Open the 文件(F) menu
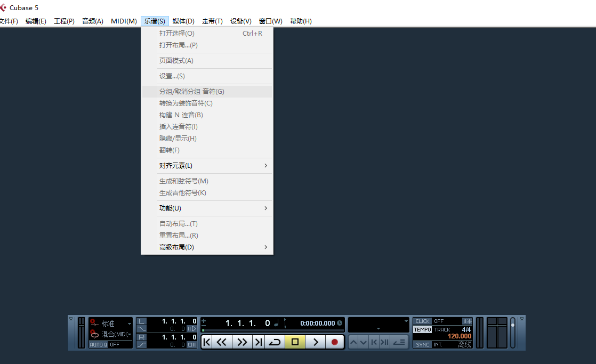The height and width of the screenshot is (364, 596). (9, 21)
